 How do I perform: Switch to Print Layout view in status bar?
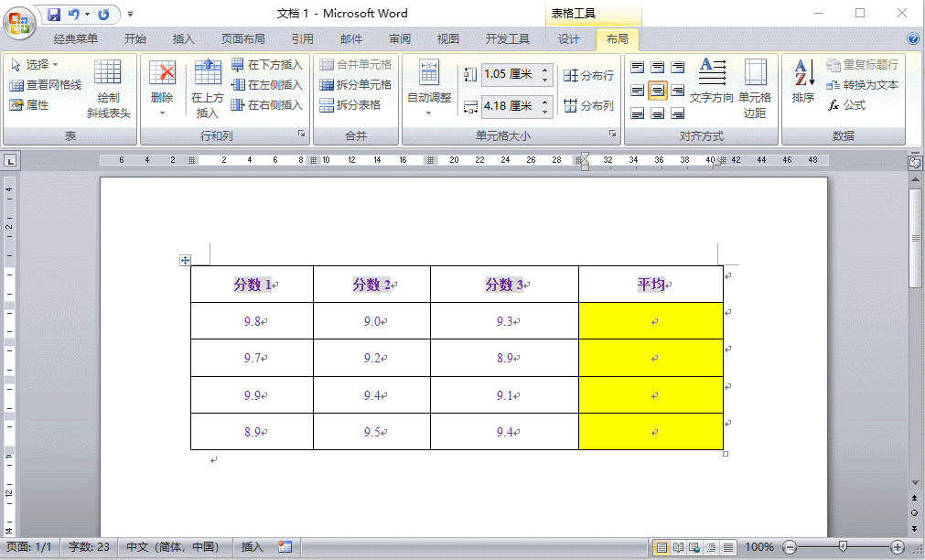pos(661,547)
